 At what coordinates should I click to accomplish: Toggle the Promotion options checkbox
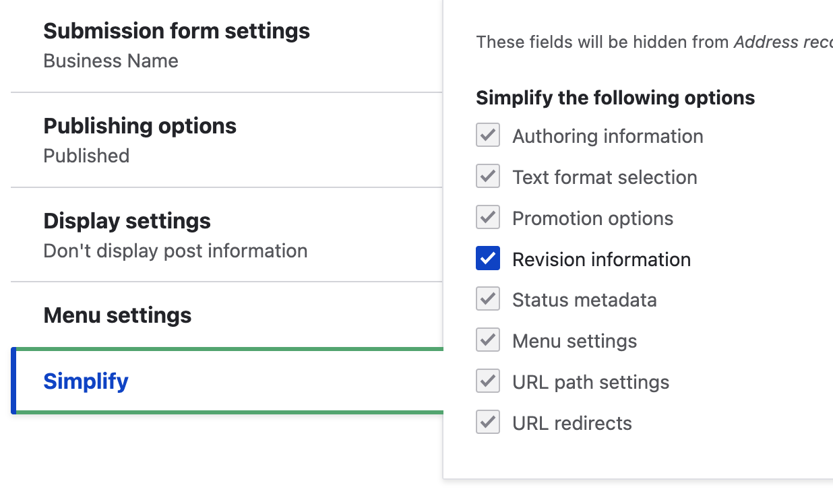[488, 218]
